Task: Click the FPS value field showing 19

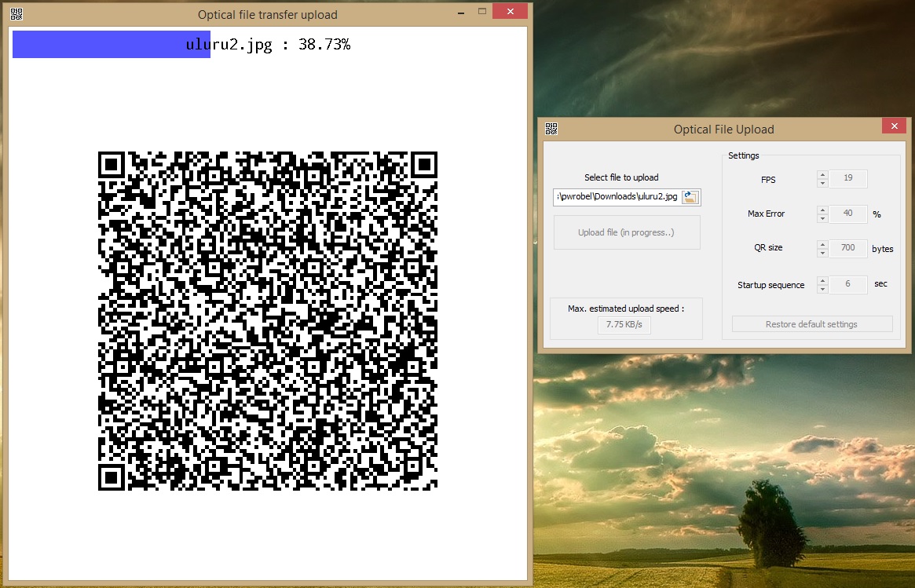Action: coord(848,178)
